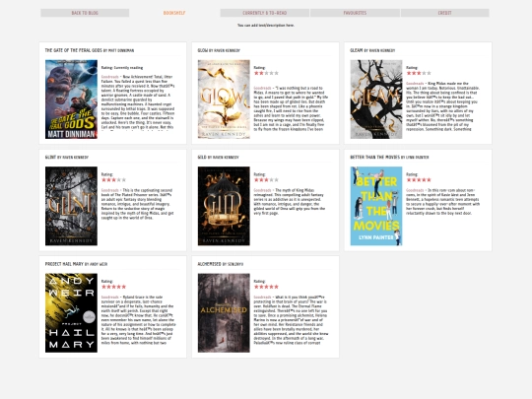Open Goodreads link under Gleam
This screenshot has width=532, height=399.
[x=415, y=84]
